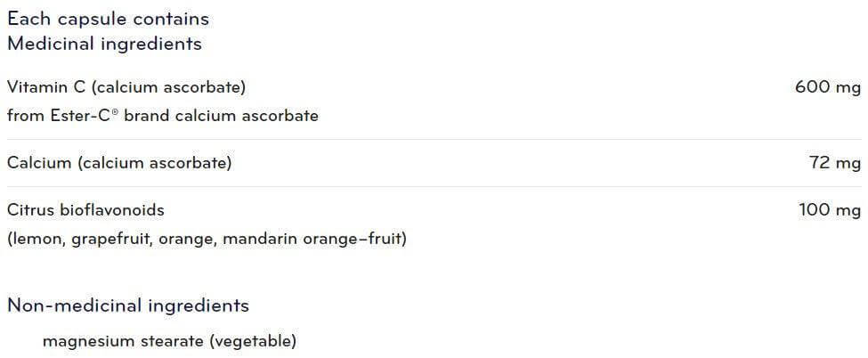
Task: Click the 'Each capsule contains' heading
Action: click(x=108, y=20)
